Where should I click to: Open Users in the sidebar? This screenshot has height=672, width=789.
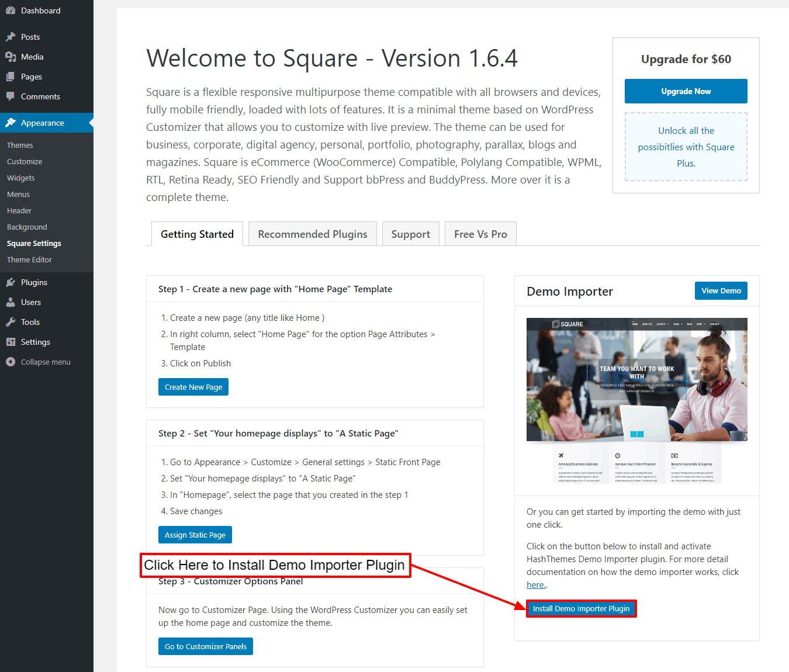point(47,302)
